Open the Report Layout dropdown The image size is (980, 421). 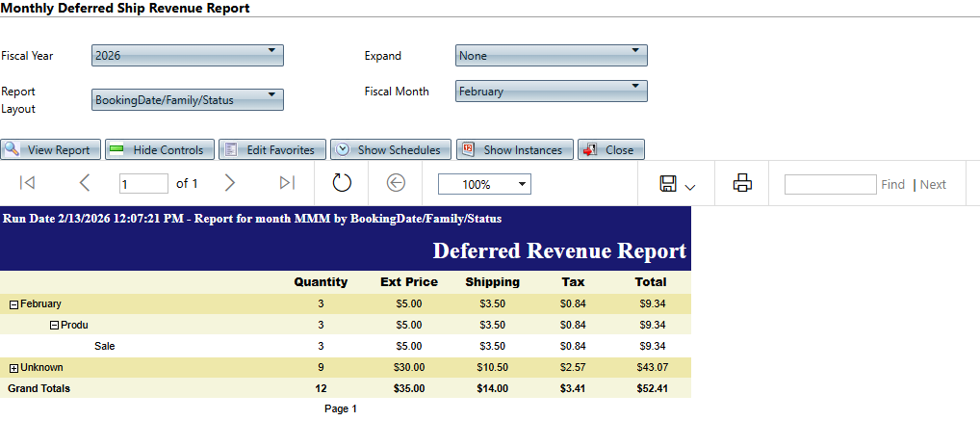tap(188, 99)
